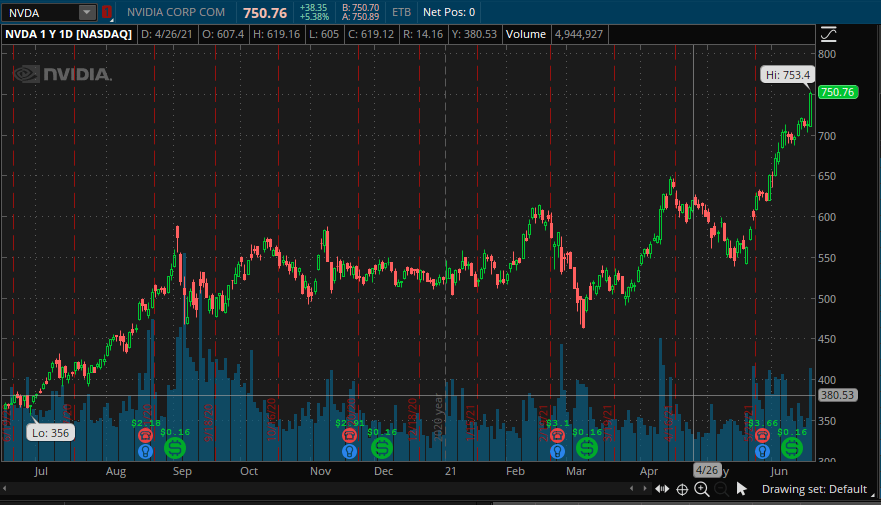Click the 600 price axis label
This screenshot has height=505, width=881.
(827, 217)
